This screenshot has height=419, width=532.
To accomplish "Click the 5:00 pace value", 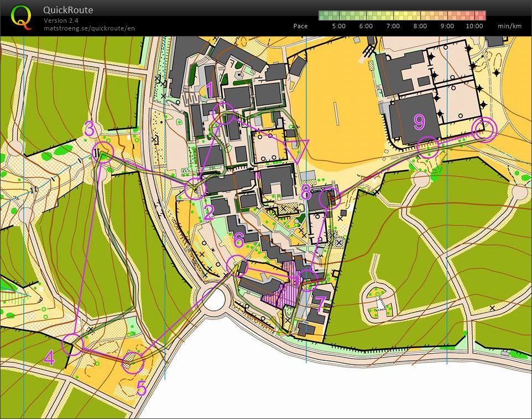I will [338, 26].
